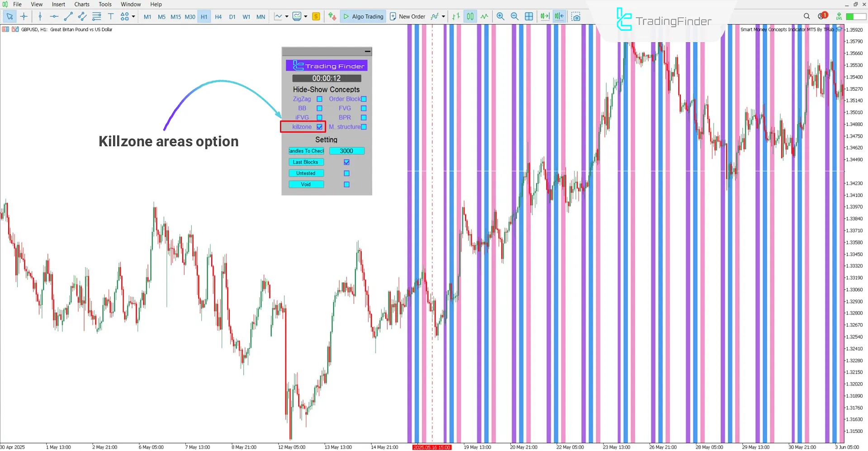Enable the Untested blocks checkbox
Screen dimensions: 868x451
click(x=347, y=173)
